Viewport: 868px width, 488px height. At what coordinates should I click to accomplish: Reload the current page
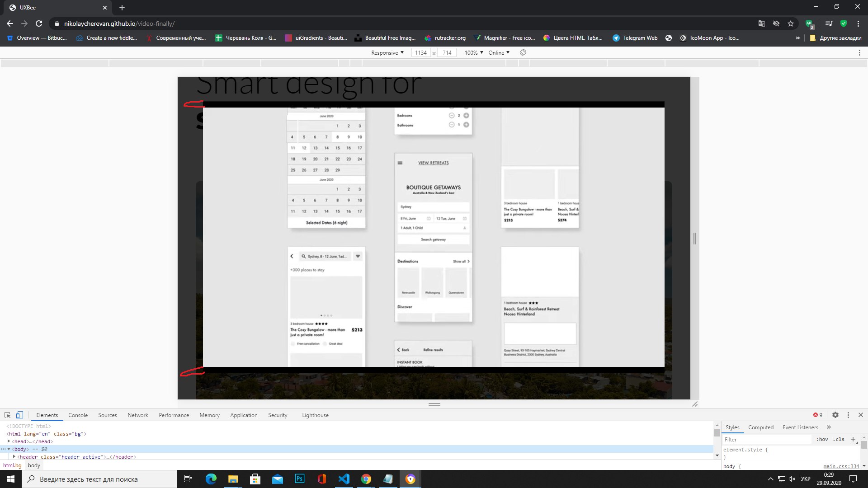[x=39, y=23]
